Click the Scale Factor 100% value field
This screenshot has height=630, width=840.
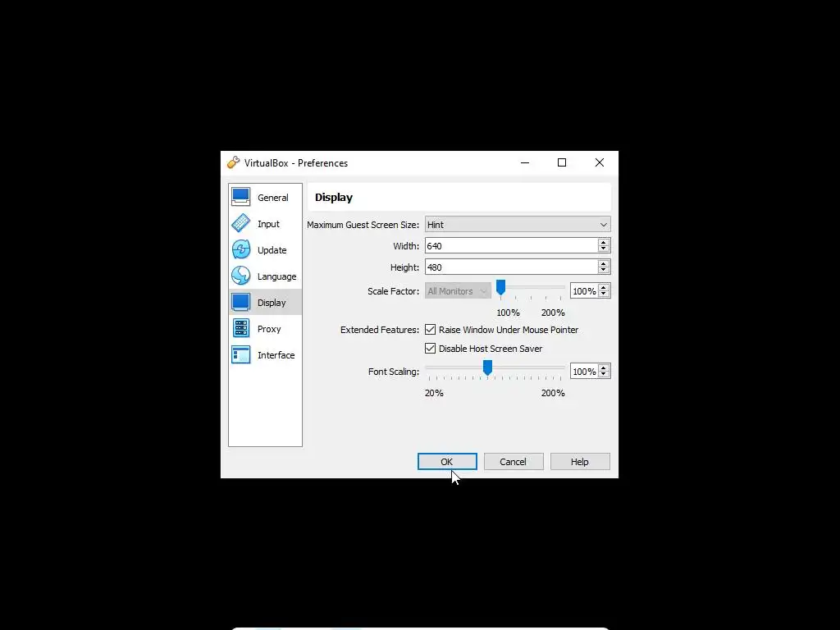coord(584,291)
